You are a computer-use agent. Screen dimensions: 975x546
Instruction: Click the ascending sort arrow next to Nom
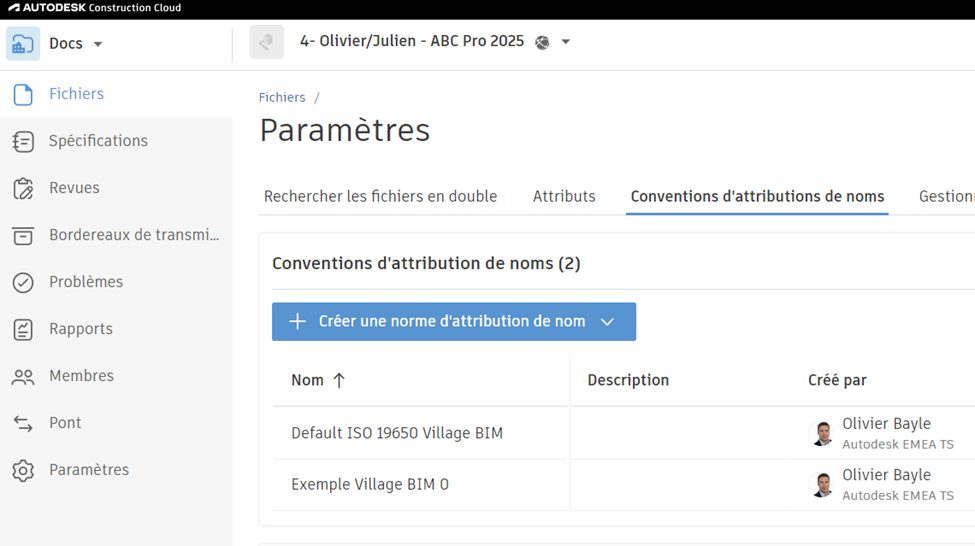tap(339, 381)
